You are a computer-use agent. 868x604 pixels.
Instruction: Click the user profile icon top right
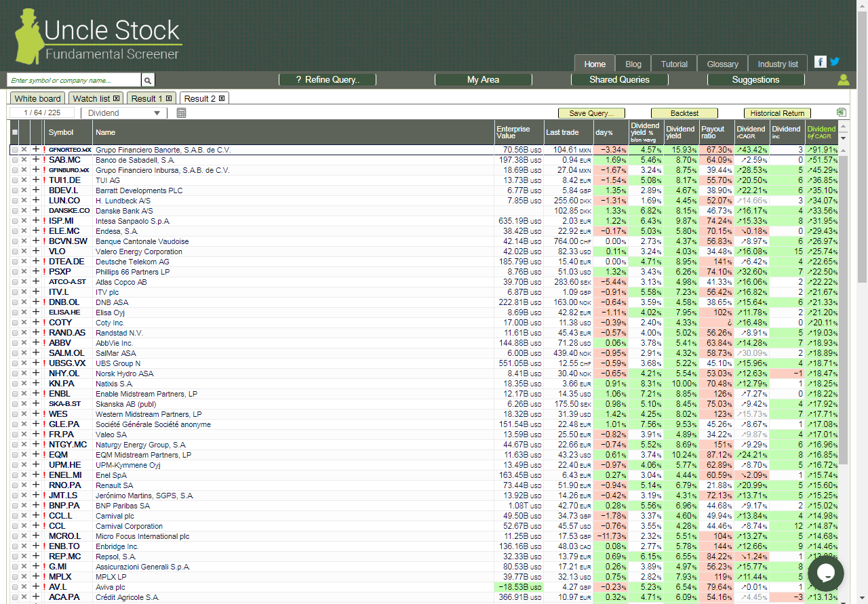[843, 79]
